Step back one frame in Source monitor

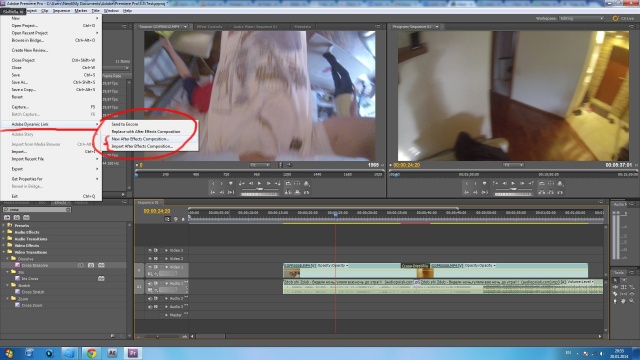[x=251, y=184]
